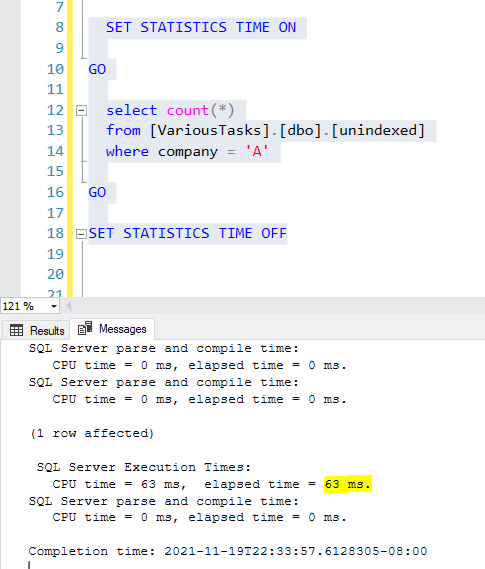The width and height of the screenshot is (485, 569).
Task: Click the 'A' string literal
Action: click(257, 151)
